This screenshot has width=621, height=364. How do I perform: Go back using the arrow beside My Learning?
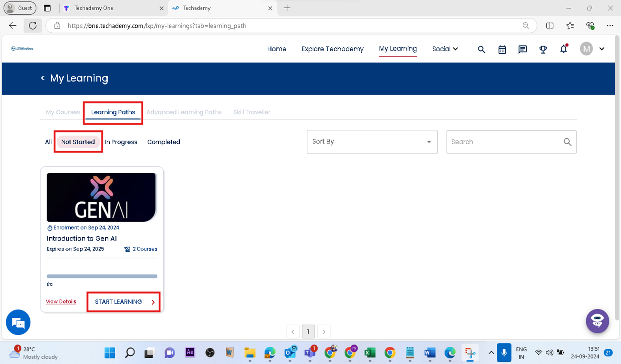click(43, 78)
